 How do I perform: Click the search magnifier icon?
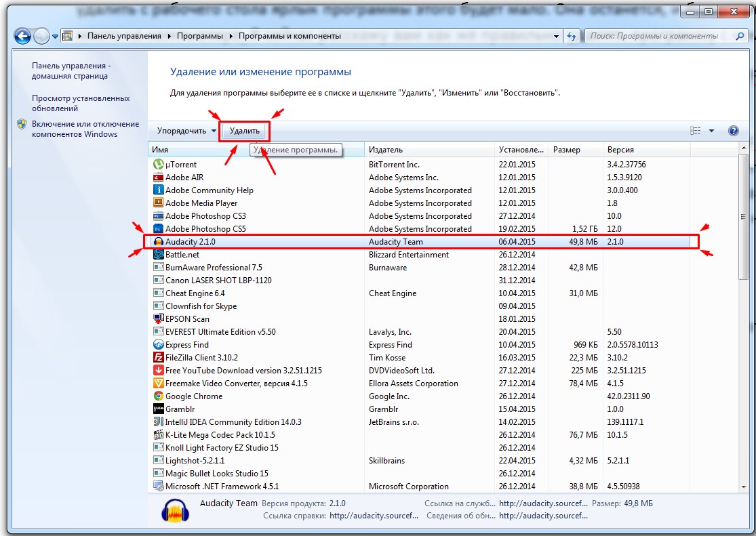tap(740, 36)
